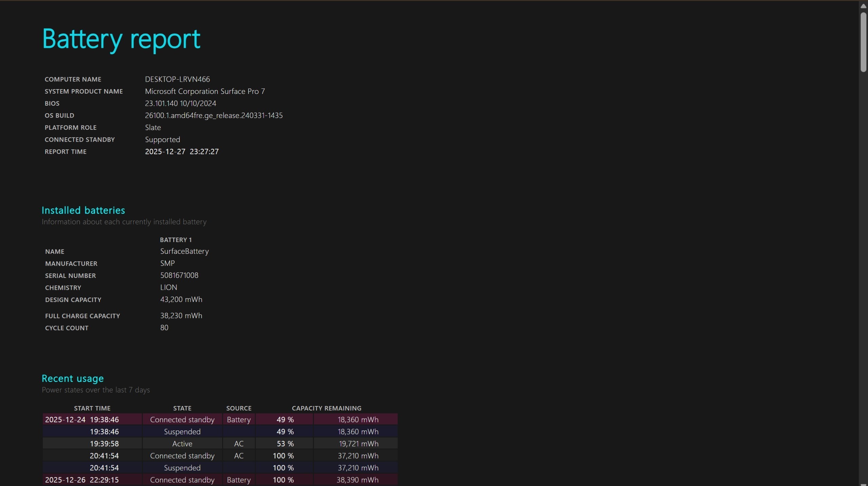Click the Installed batteries heading

(83, 210)
